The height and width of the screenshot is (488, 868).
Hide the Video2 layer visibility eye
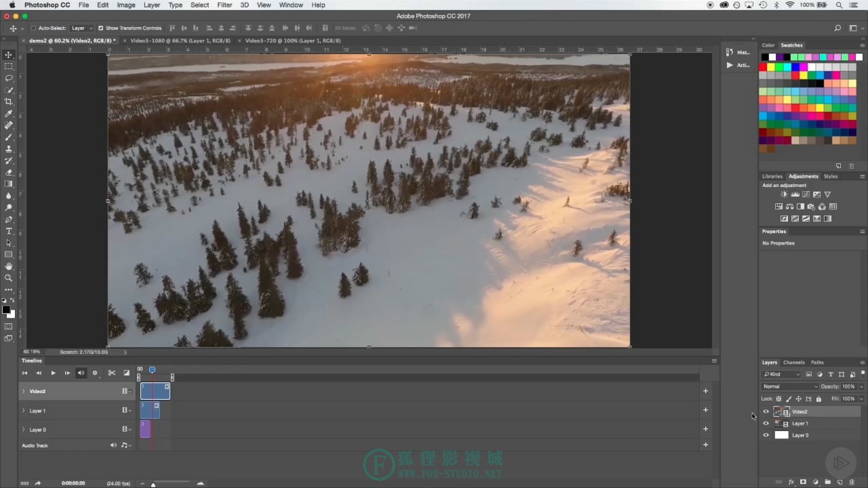tap(766, 411)
